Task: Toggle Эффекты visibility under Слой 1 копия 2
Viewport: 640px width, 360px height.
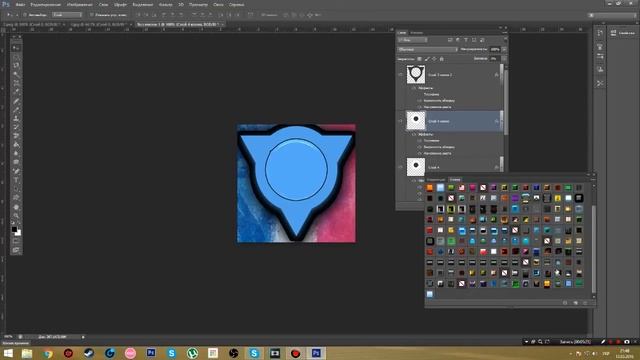Action: click(x=413, y=88)
